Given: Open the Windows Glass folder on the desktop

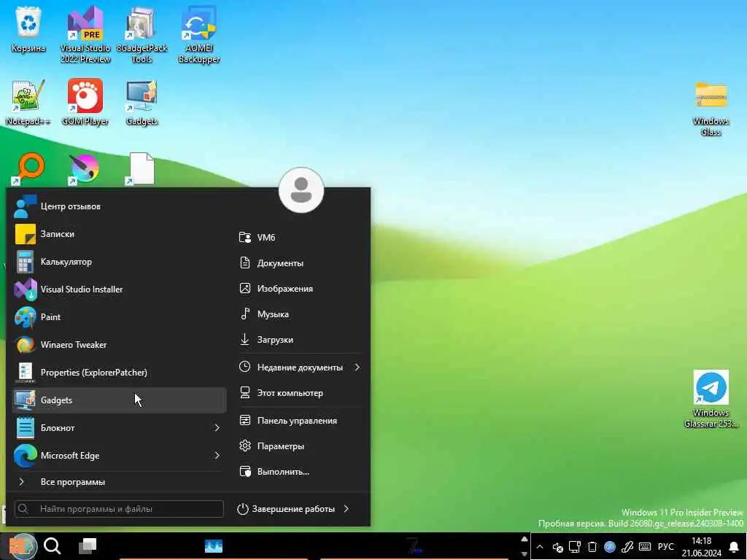Looking at the screenshot, I should [711, 109].
